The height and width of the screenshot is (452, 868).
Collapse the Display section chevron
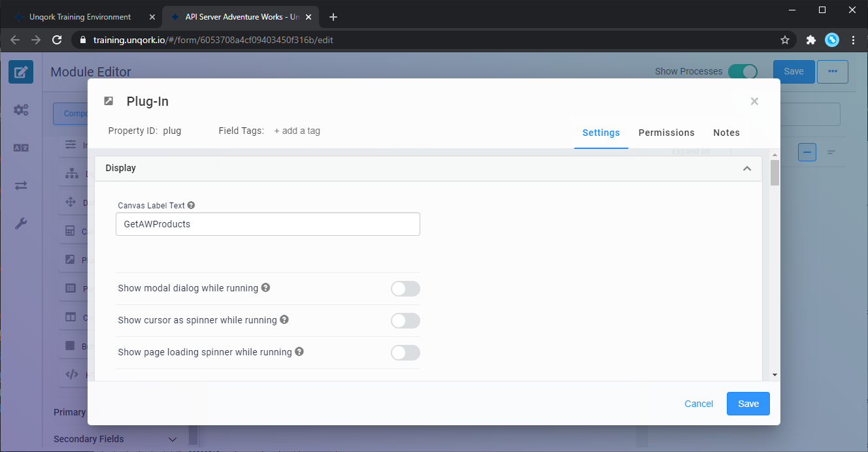(746, 169)
